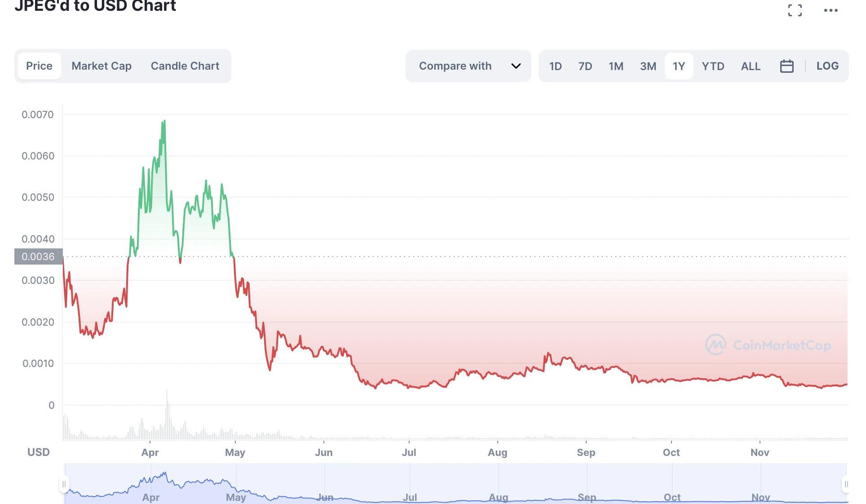Open the calendar date range picker
The height and width of the screenshot is (504, 866).
tap(786, 66)
